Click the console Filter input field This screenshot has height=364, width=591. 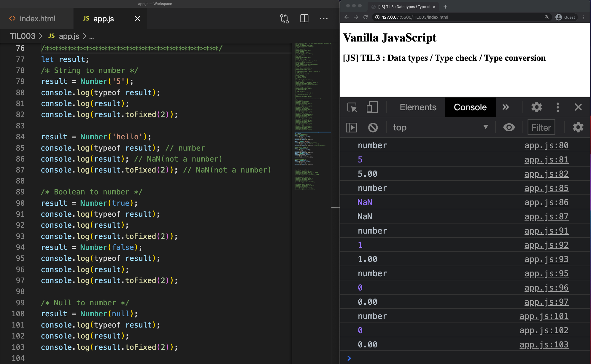(x=541, y=127)
